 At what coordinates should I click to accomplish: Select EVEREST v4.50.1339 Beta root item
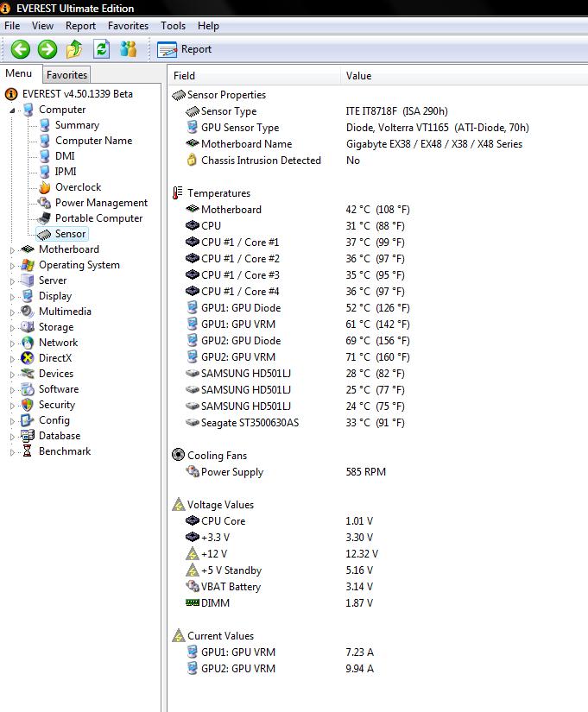(77, 94)
